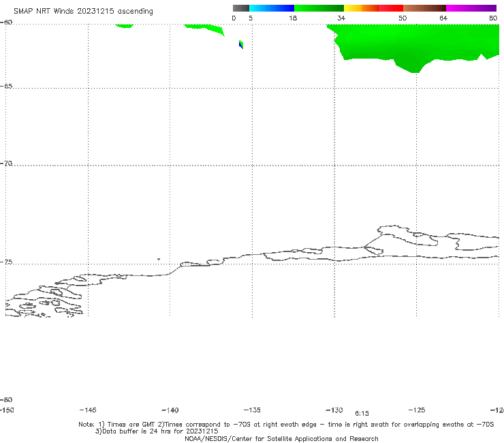Image resolution: width=504 pixels, height=443 pixels.
Task: Click the longitude label '-150'
Action: point(7,410)
